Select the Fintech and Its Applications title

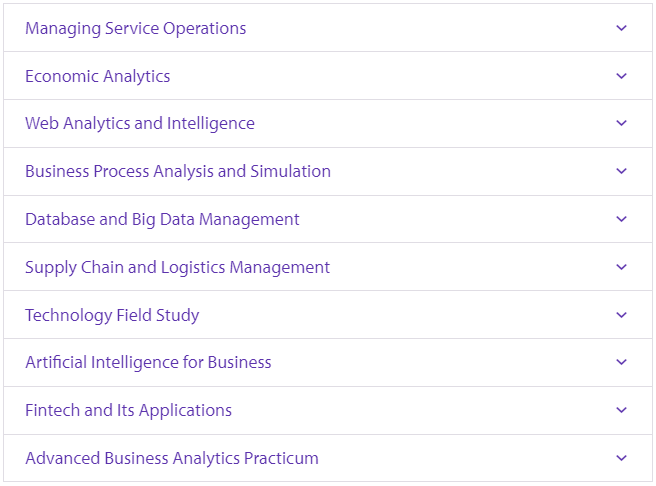click(x=128, y=410)
